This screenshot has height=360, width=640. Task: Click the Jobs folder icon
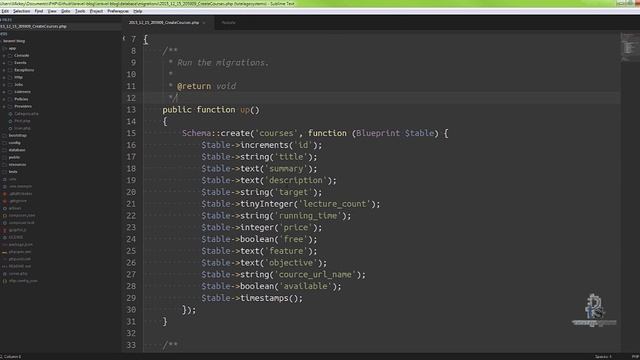coord(11,84)
